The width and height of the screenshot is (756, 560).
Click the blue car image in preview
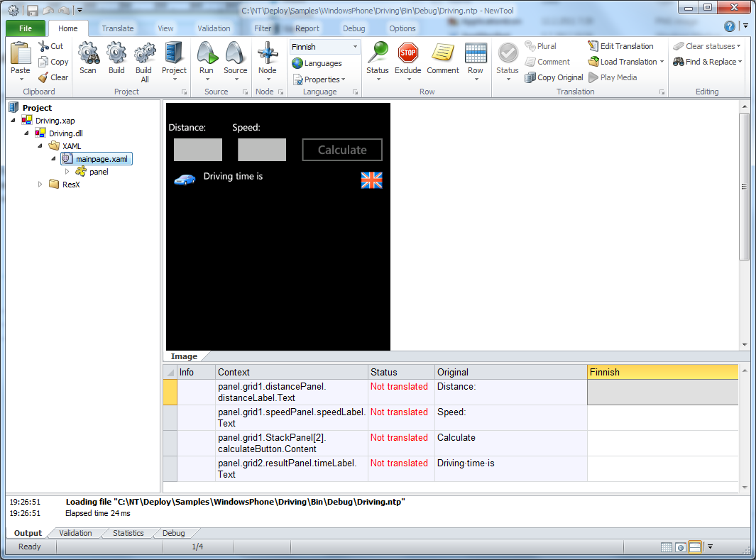click(x=185, y=180)
